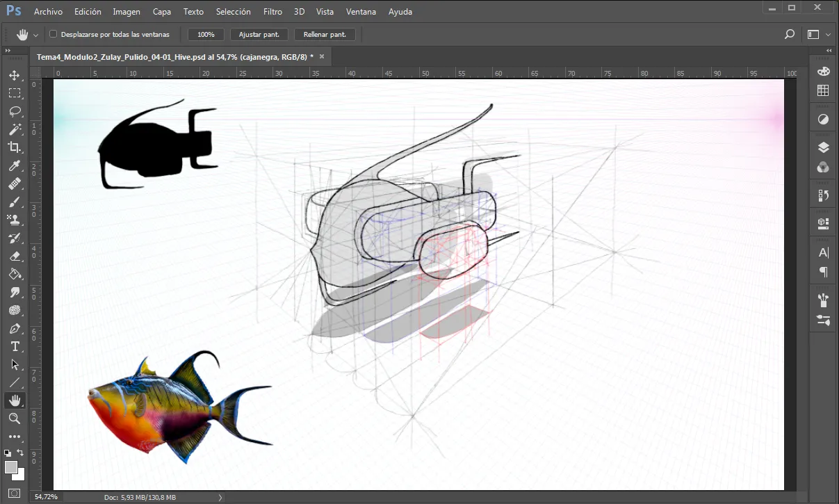
Task: Open the Hand tool preset picker arrow
Action: coord(35,35)
